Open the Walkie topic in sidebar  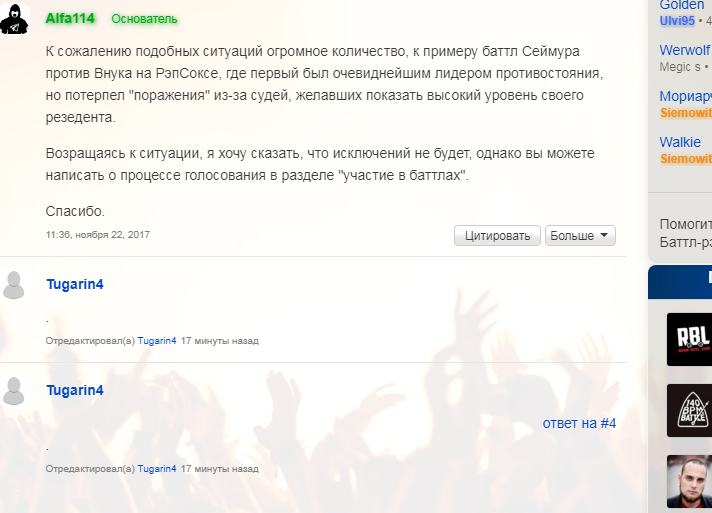680,142
